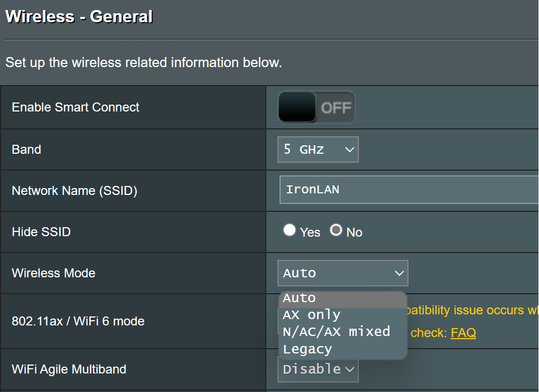The height and width of the screenshot is (392, 539).
Task: Collapse the Wireless Mode dropdown
Action: [x=342, y=273]
